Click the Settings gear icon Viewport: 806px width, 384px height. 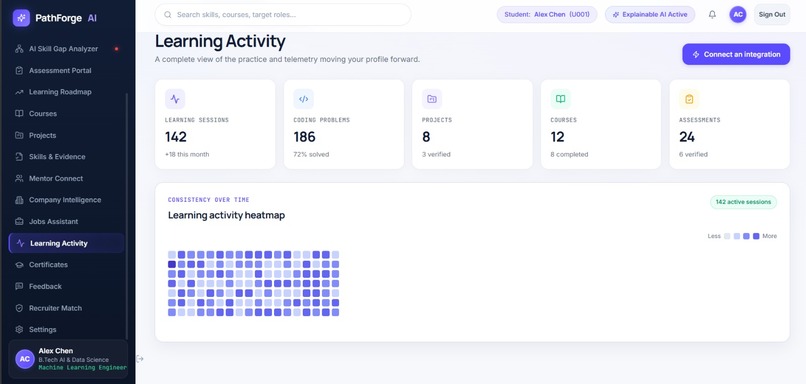pyautogui.click(x=19, y=330)
